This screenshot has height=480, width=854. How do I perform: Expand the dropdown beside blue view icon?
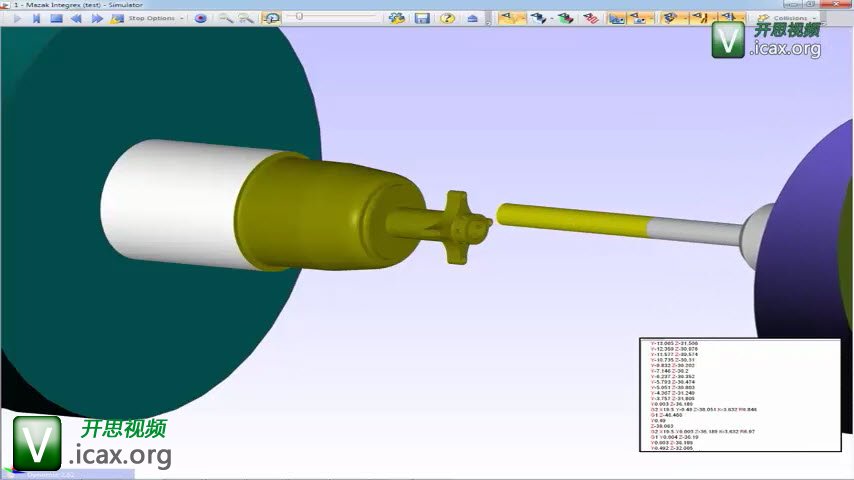coord(552,19)
